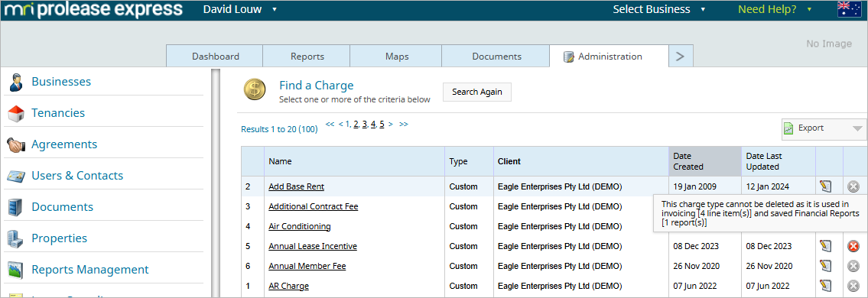Switch to the Documents tab
The width and height of the screenshot is (868, 298).
click(496, 57)
